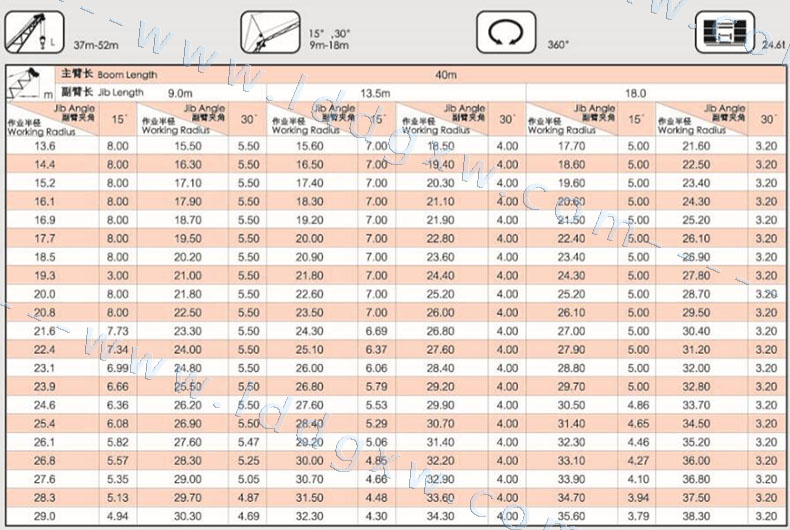
Task: Click the '5.79' capacity cell
Action: pyautogui.click(x=377, y=387)
